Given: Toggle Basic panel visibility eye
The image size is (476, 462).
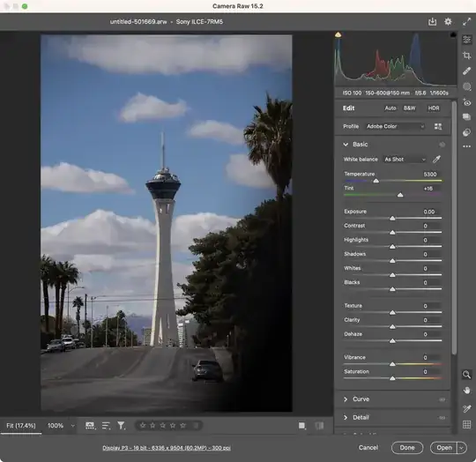Looking at the screenshot, I should point(442,145).
